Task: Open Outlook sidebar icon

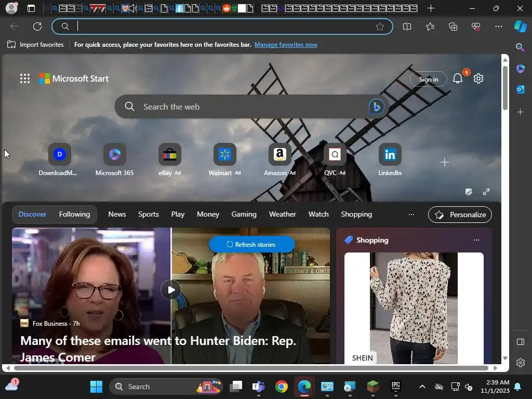Action: [520, 89]
